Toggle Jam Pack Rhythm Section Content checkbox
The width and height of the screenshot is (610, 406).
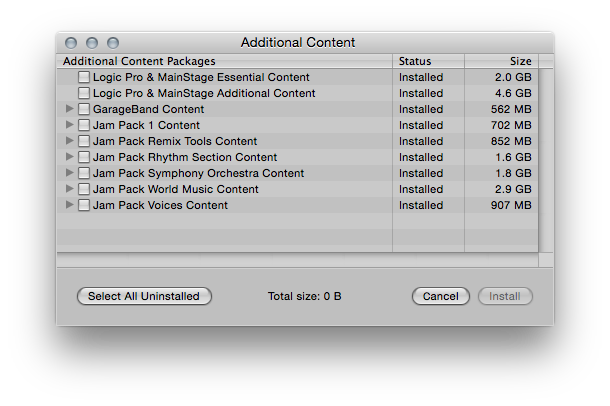pos(84,157)
